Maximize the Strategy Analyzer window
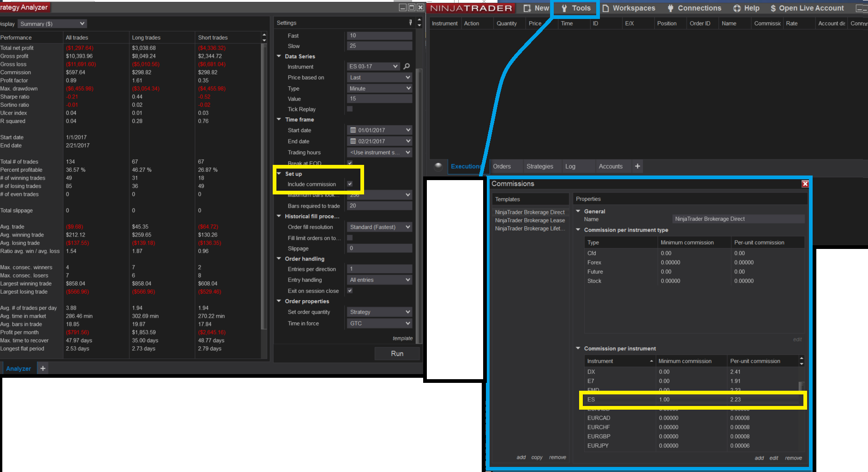The image size is (868, 472). coord(412,7)
